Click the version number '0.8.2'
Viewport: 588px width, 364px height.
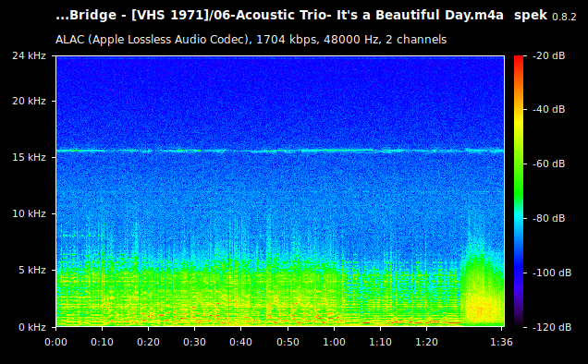coord(564,17)
